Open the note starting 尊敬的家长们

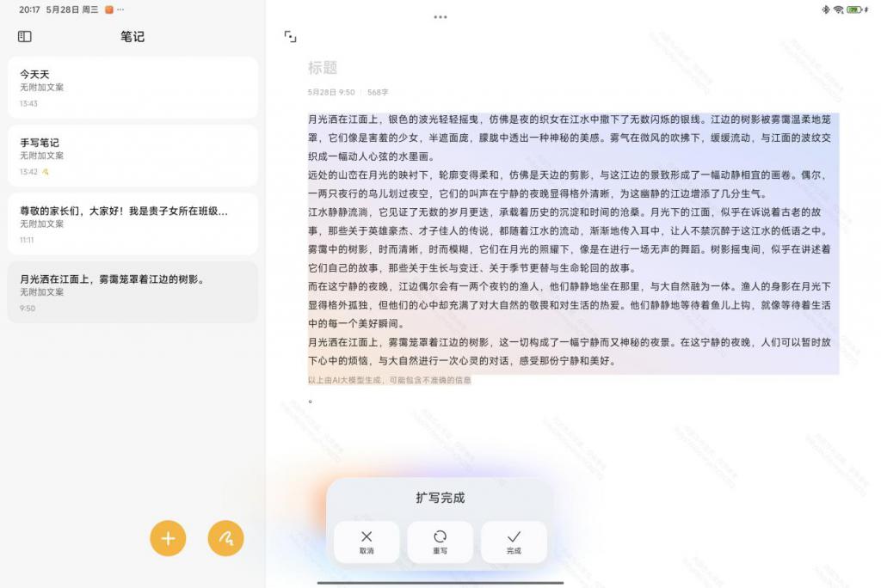(x=132, y=224)
